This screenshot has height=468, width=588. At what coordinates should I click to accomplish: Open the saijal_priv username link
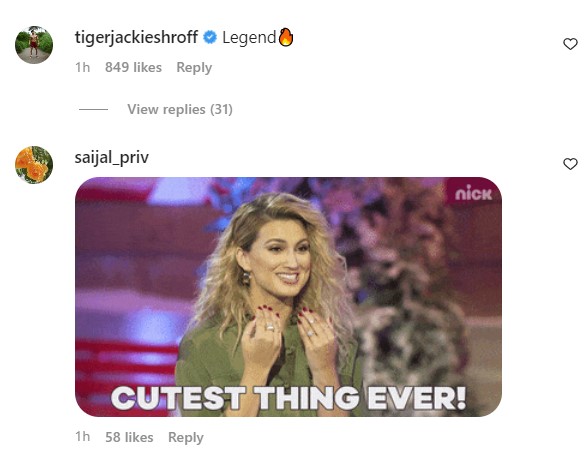111,158
